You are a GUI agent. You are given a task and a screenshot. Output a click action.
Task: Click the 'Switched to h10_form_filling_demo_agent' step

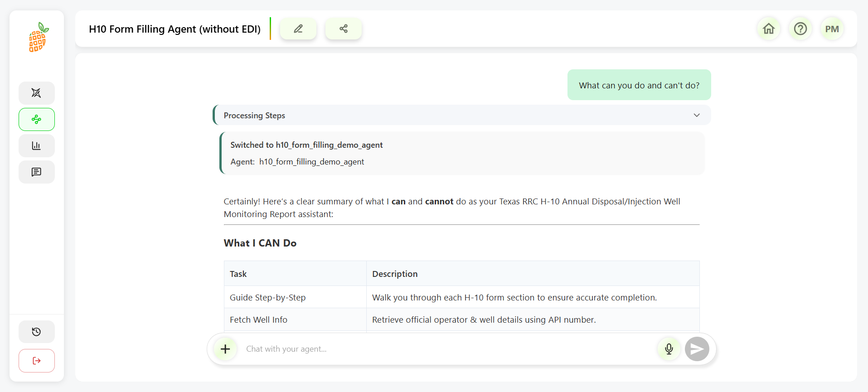point(306,145)
